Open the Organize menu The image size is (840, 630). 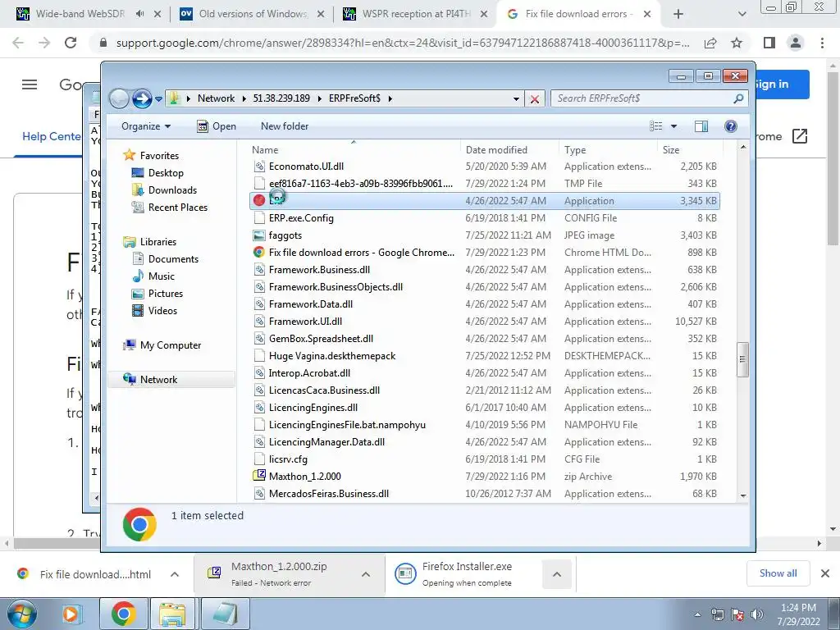[146, 126]
